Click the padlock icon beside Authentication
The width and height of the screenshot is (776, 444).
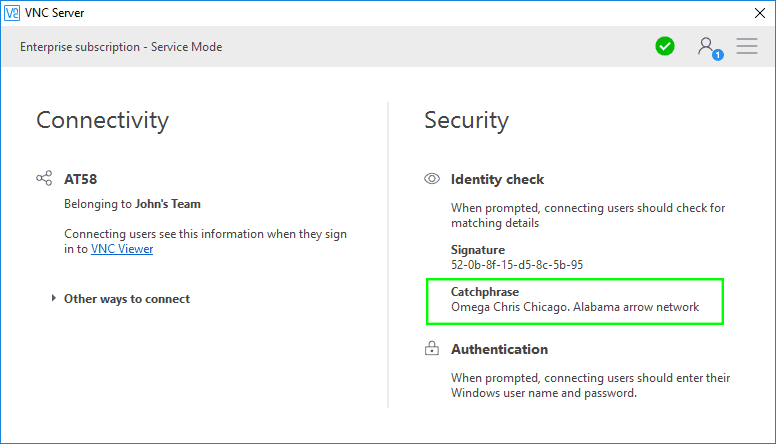coord(432,349)
